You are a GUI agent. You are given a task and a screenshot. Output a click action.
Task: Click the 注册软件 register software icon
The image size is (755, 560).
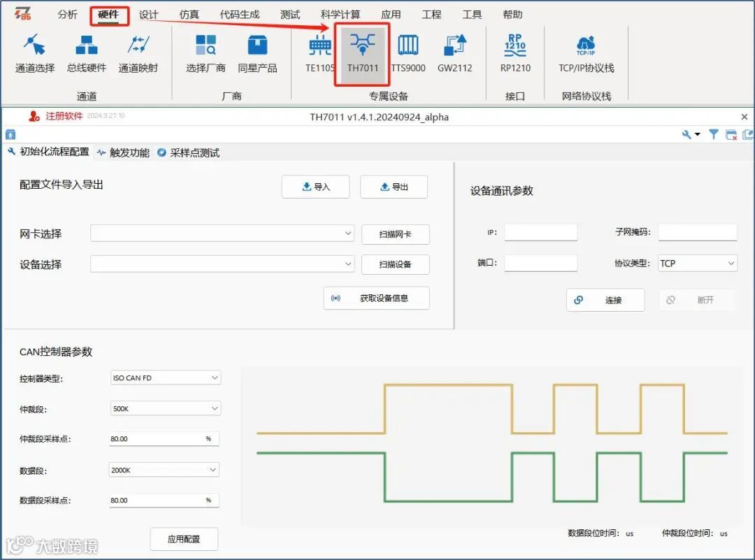pyautogui.click(x=34, y=116)
